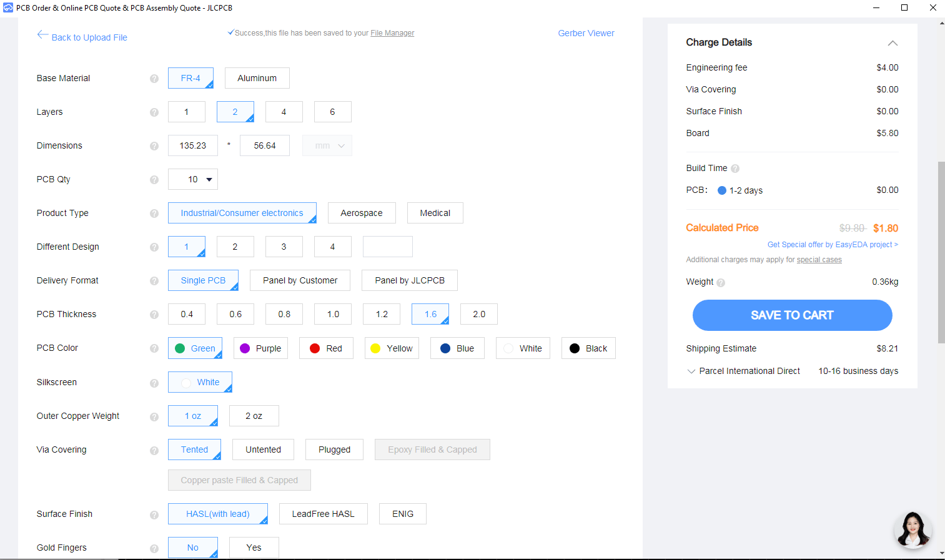The image size is (945, 560).
Task: Select 1 layer option
Action: (186, 112)
